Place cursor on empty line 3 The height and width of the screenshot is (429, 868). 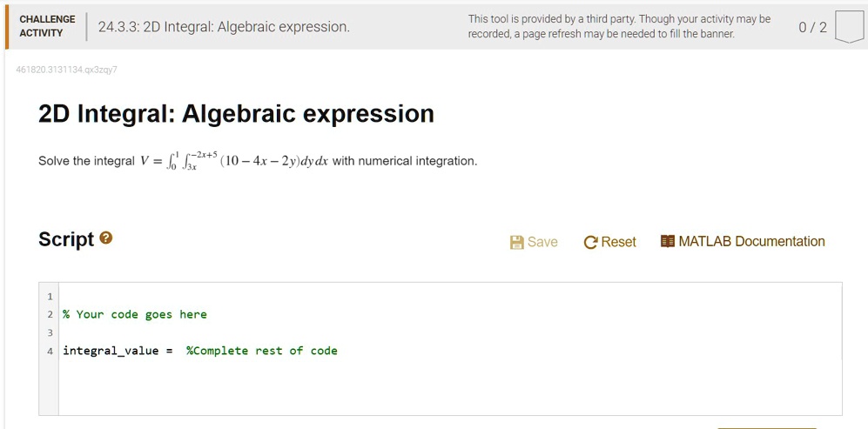[x=450, y=332]
